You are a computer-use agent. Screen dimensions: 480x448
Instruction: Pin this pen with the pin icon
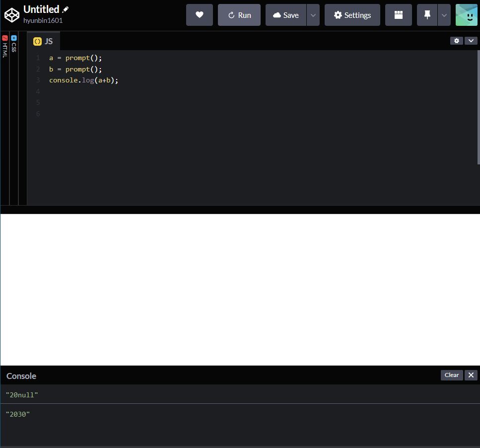pos(427,15)
